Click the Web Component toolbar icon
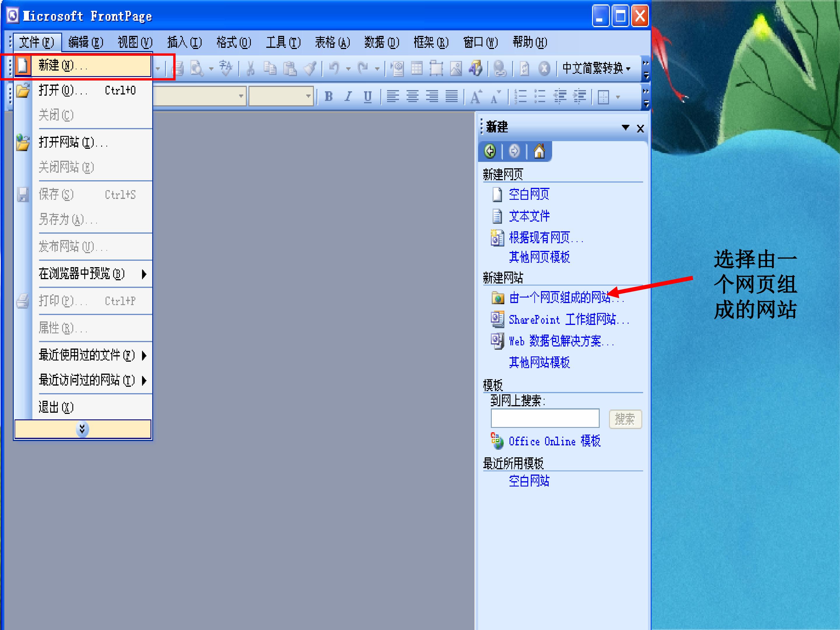840x630 pixels. 397,69
